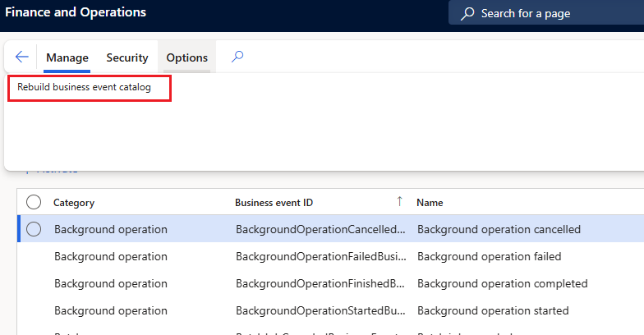The image size is (644, 335).
Task: Click into Search for a page field
Action: [x=546, y=13]
